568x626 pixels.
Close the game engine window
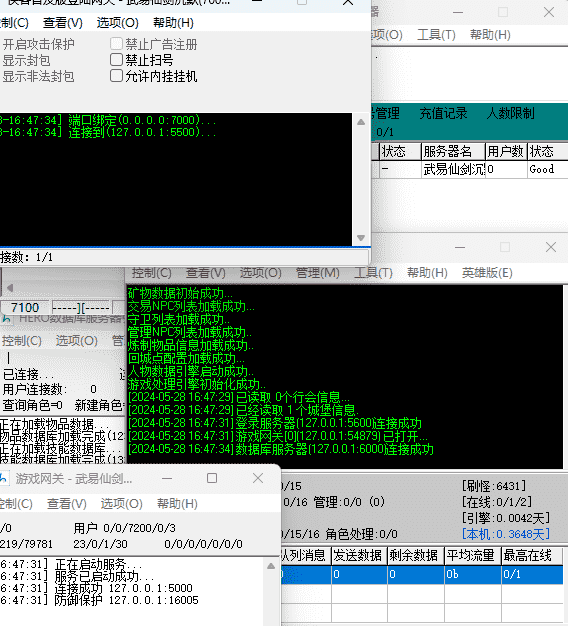(551, 247)
